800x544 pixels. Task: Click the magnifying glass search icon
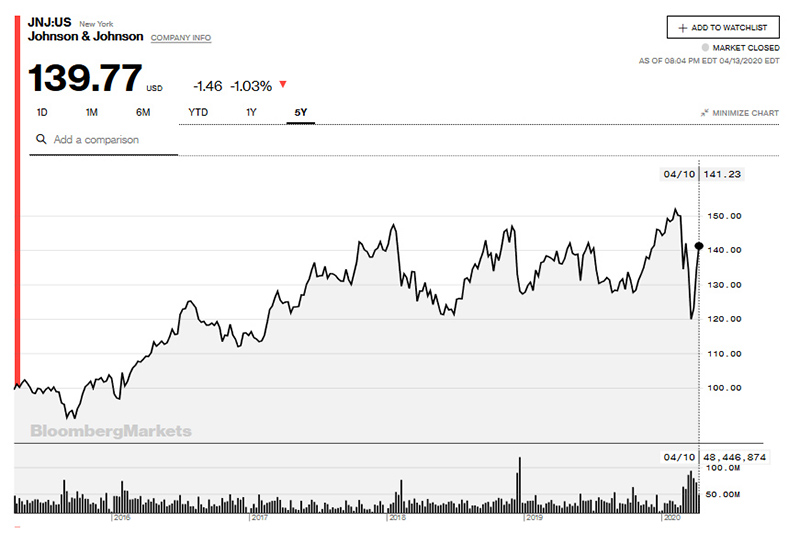point(41,140)
